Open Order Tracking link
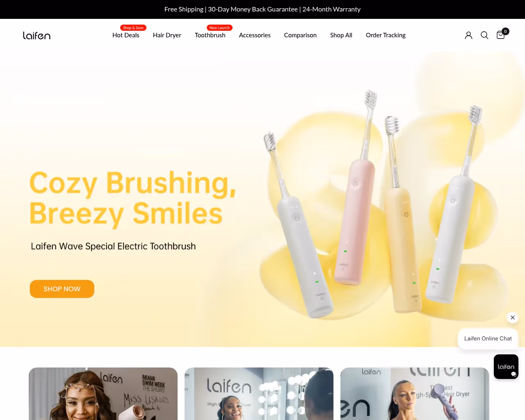 pyautogui.click(x=386, y=35)
